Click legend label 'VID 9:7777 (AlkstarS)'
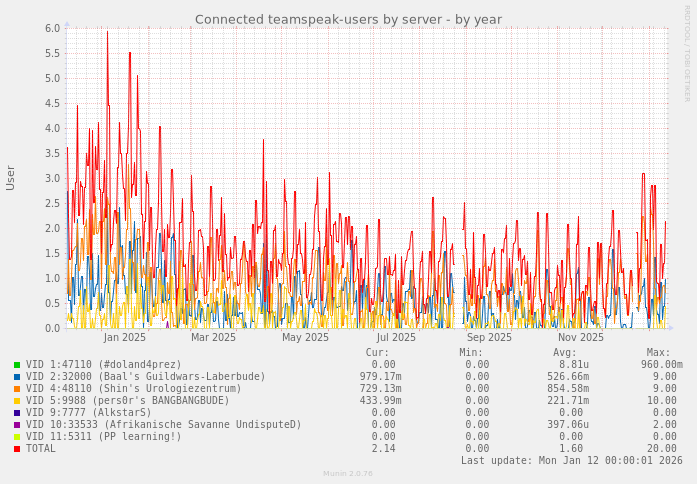The height and width of the screenshot is (484, 697). click(88, 413)
